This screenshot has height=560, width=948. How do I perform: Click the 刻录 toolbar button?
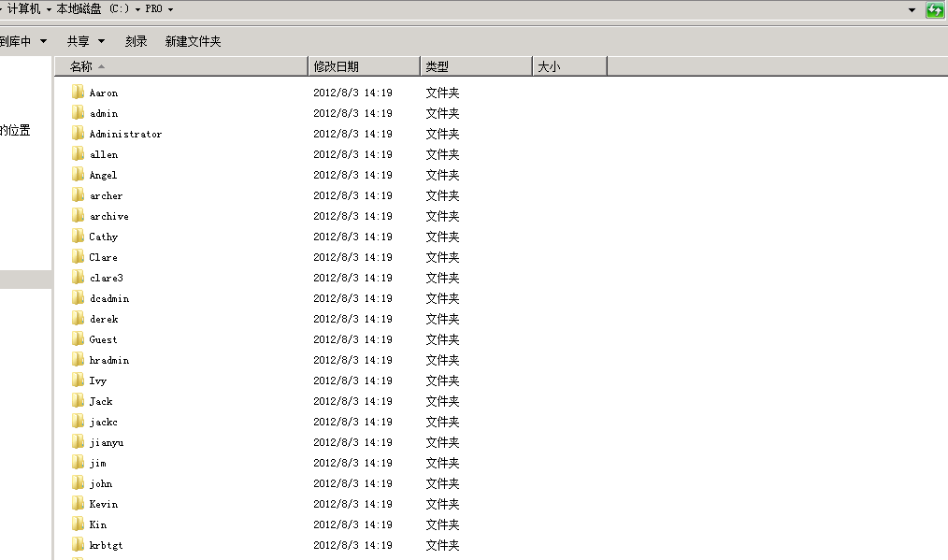pyautogui.click(x=136, y=41)
